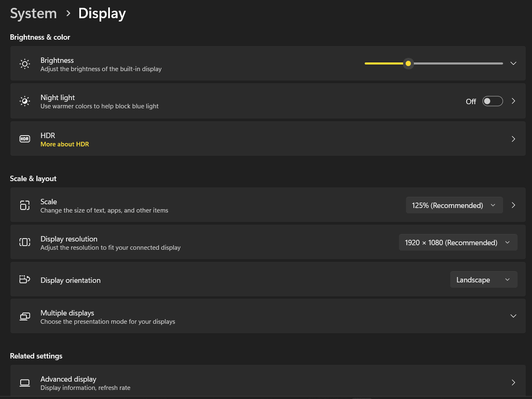Open the More about HDR link
Image resolution: width=532 pixels, height=399 pixels.
coord(64,144)
